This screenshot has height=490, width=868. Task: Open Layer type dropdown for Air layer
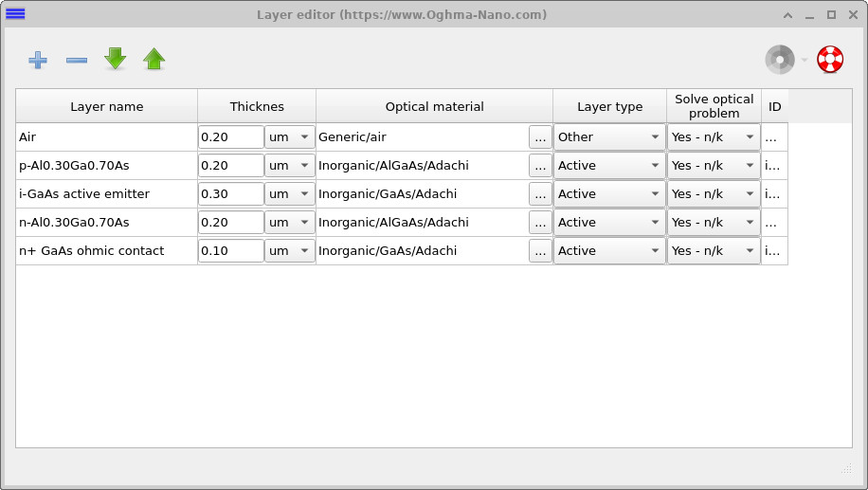(609, 136)
